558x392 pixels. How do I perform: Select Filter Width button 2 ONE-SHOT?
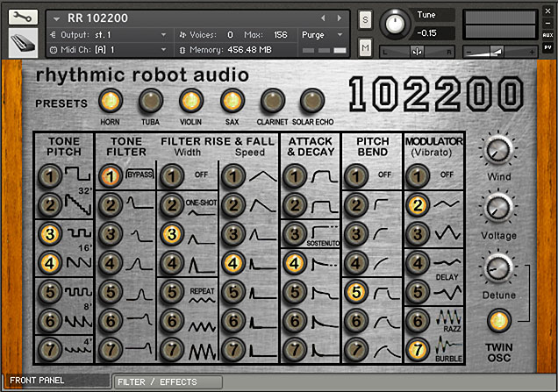(172, 205)
